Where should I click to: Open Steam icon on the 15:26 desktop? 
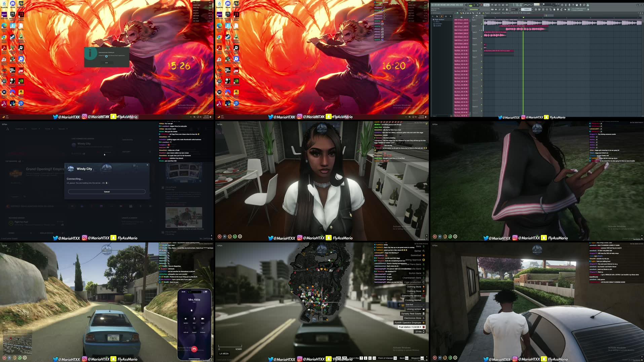tap(12, 37)
